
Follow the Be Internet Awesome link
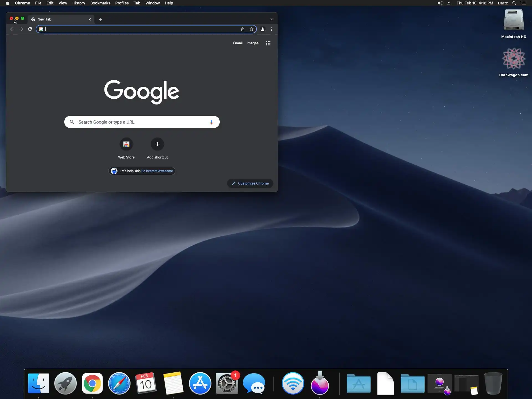(157, 171)
